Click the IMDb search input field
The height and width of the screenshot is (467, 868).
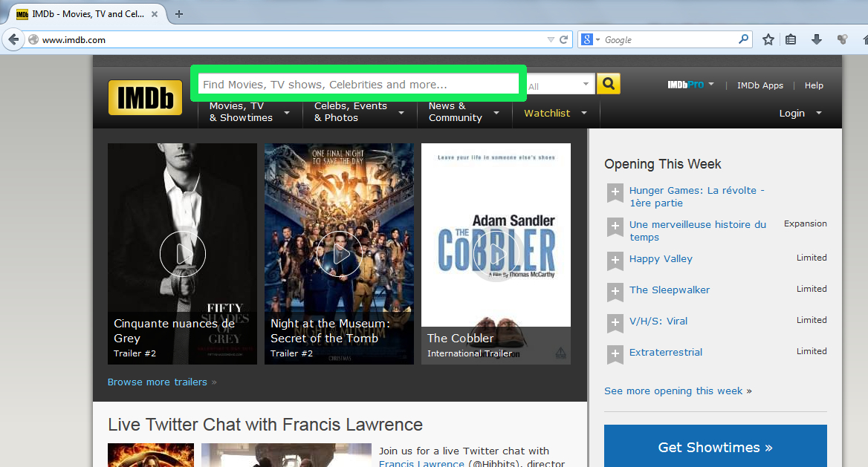[359, 85]
